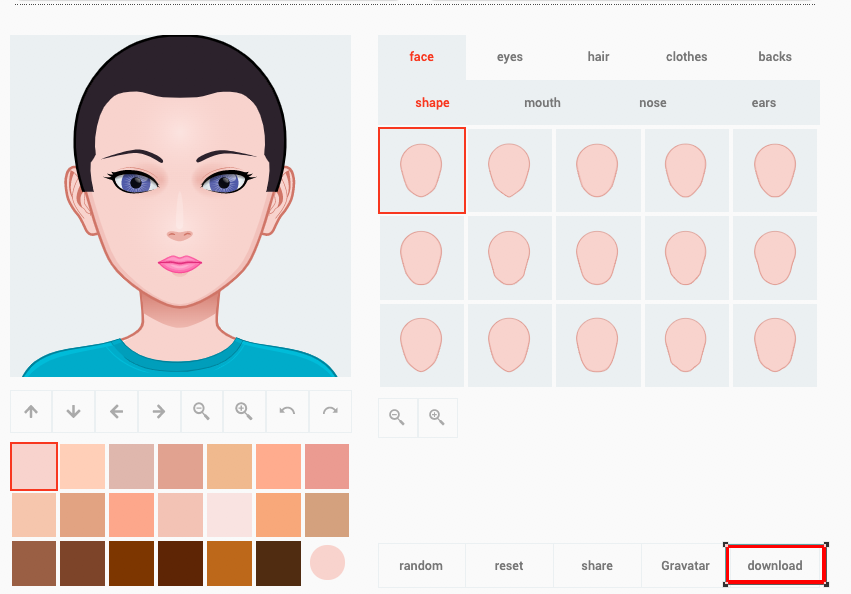Pick fourth swatch in bottom row, dark mahogany
Image resolution: width=851 pixels, height=594 pixels.
[x=180, y=564]
